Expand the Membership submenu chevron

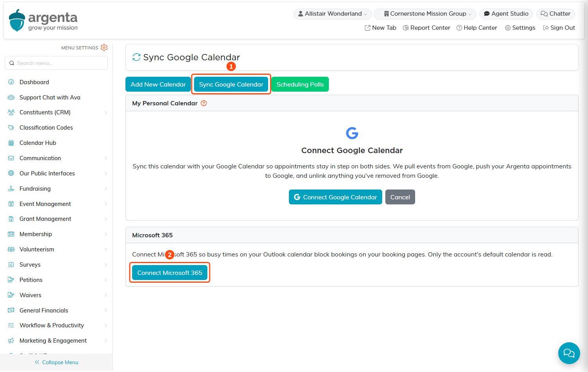tap(106, 234)
